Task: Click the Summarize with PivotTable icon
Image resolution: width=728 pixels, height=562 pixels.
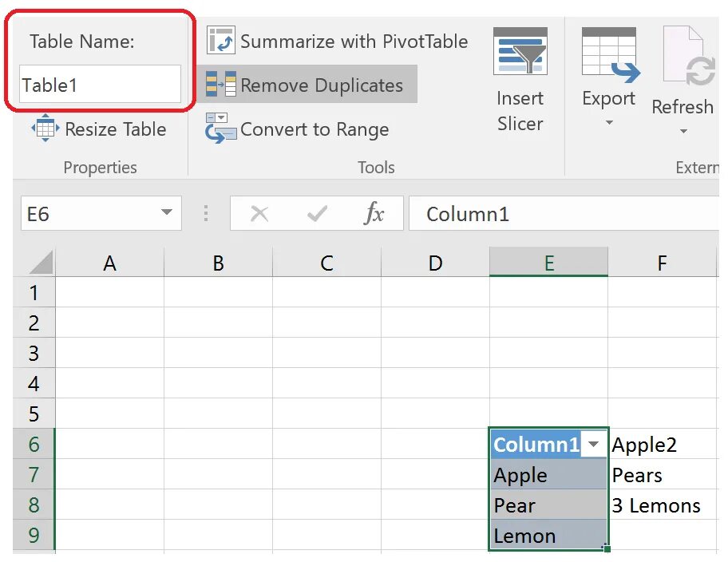Action: tap(220, 40)
